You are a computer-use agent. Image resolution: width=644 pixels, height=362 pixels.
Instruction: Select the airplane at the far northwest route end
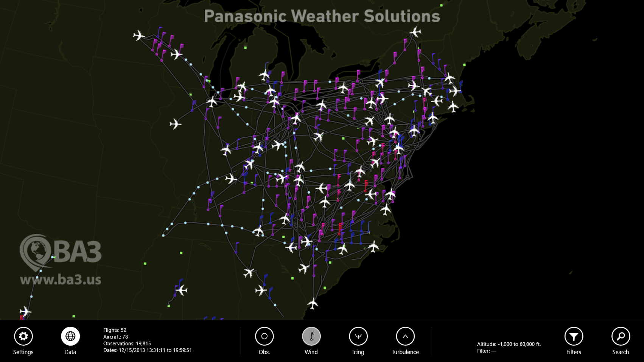point(139,36)
